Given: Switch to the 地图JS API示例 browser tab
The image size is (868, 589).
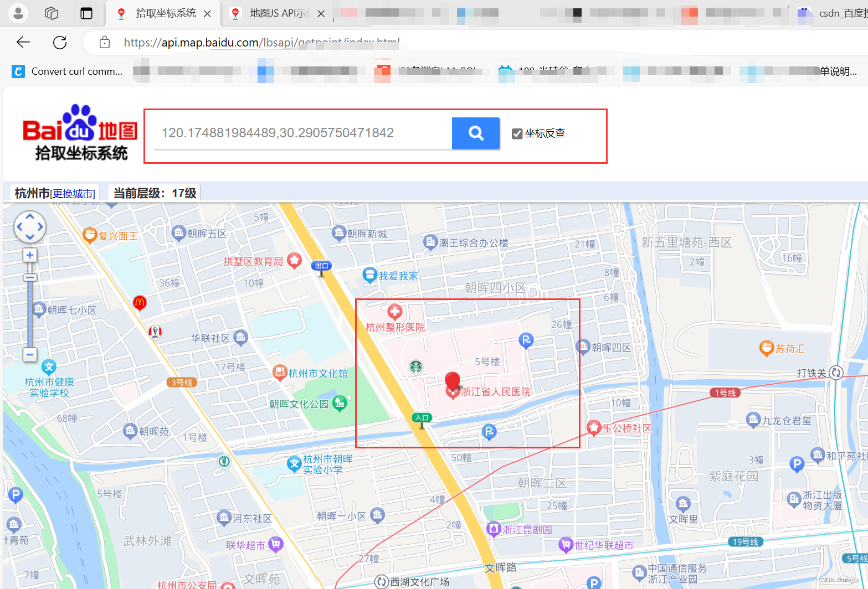Looking at the screenshot, I should [x=276, y=13].
